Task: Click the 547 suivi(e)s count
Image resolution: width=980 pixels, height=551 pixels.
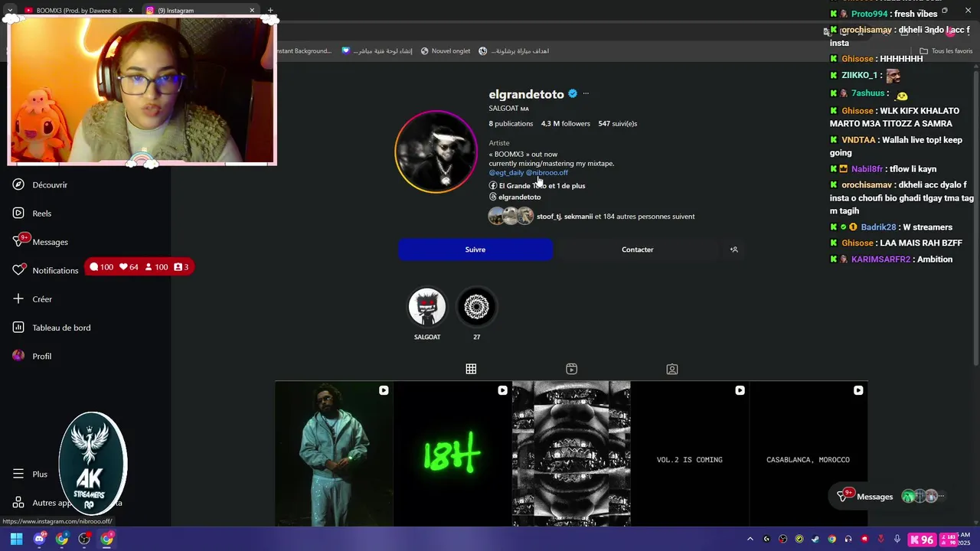Action: [618, 123]
